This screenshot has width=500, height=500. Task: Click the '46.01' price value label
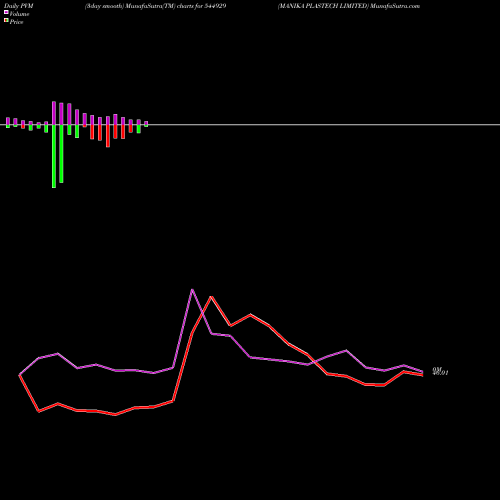click(x=440, y=373)
